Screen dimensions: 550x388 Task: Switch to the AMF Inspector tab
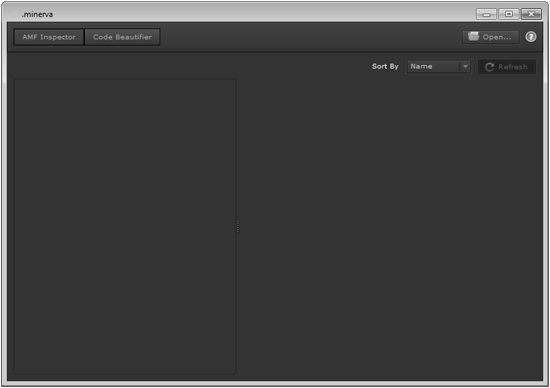tap(49, 37)
